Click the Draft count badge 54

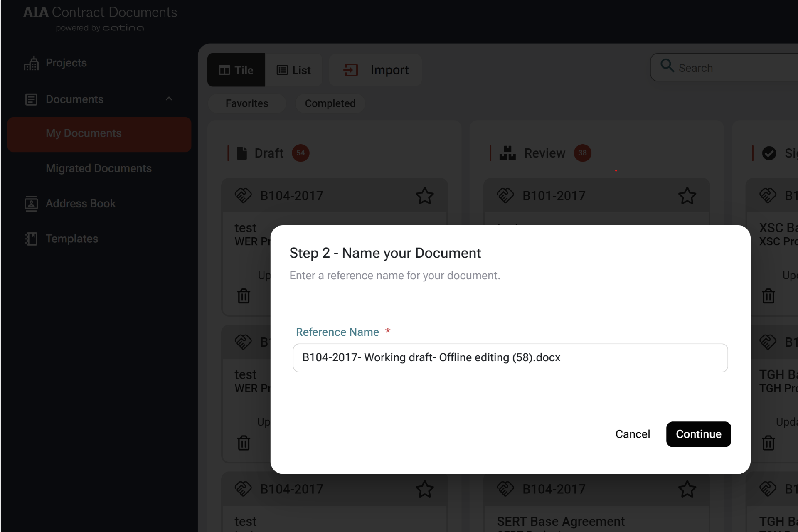pyautogui.click(x=300, y=153)
